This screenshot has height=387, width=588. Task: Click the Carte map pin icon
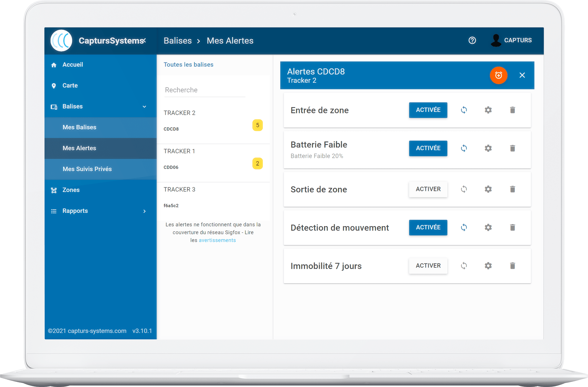tap(54, 86)
